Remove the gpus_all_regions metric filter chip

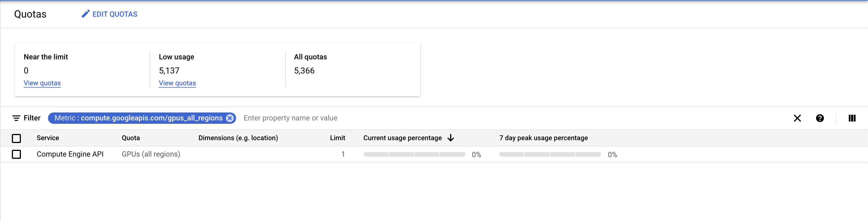click(230, 118)
